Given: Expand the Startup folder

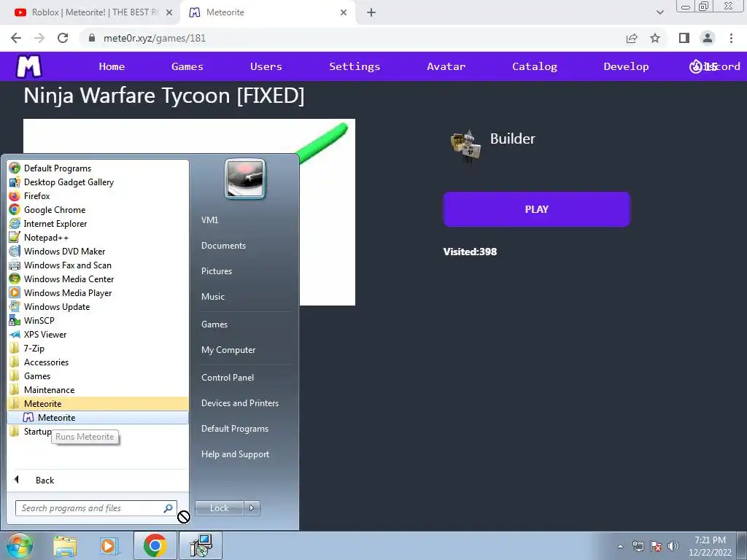Looking at the screenshot, I should [x=37, y=431].
